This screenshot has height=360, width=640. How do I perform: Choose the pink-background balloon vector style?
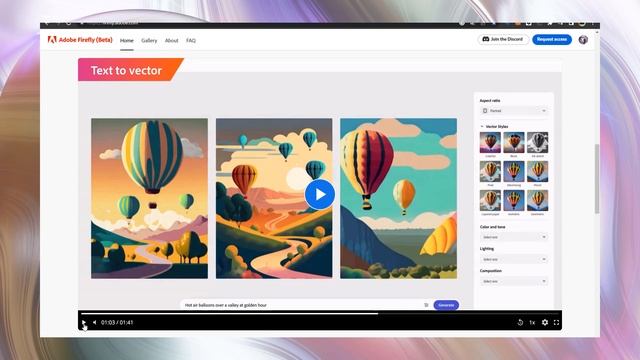(x=490, y=142)
